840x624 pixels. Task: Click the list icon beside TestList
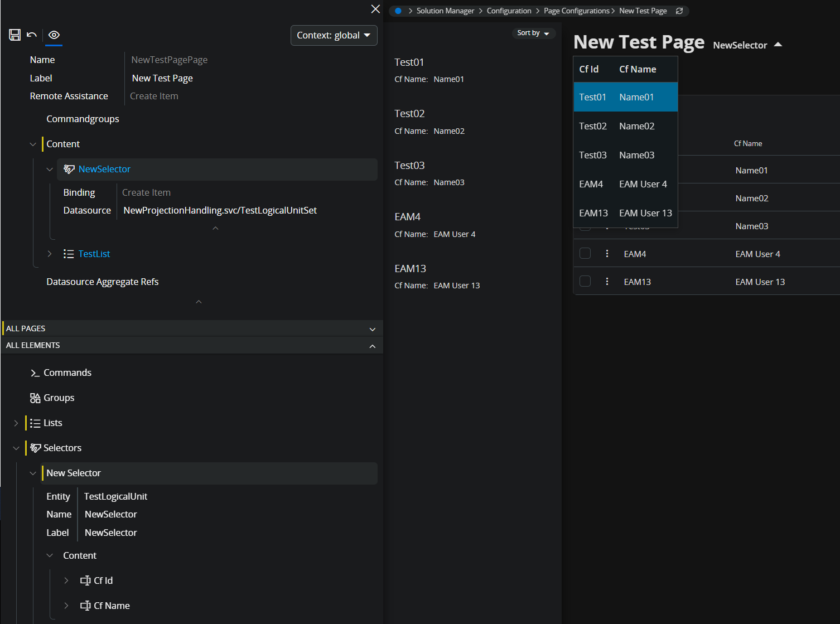(68, 254)
